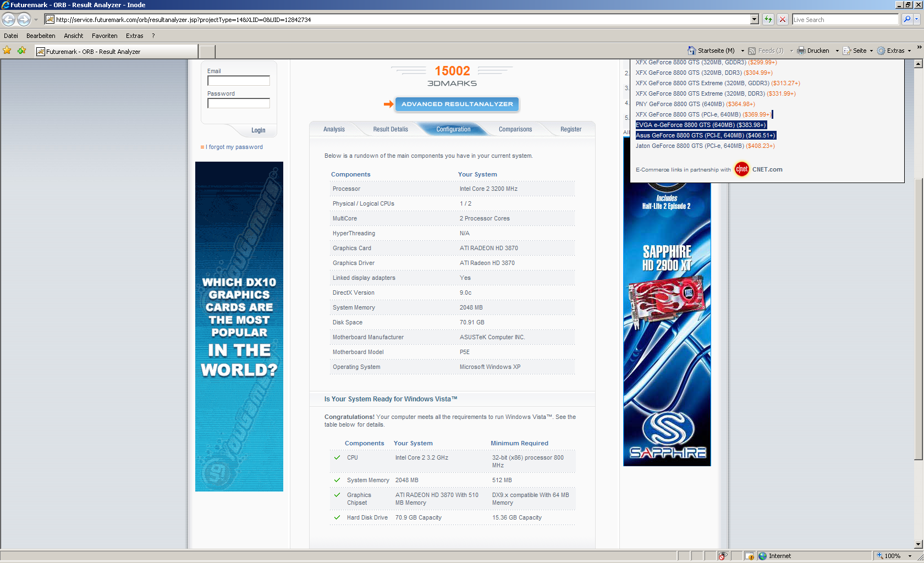
Task: Click the Password input field
Action: [x=239, y=103]
